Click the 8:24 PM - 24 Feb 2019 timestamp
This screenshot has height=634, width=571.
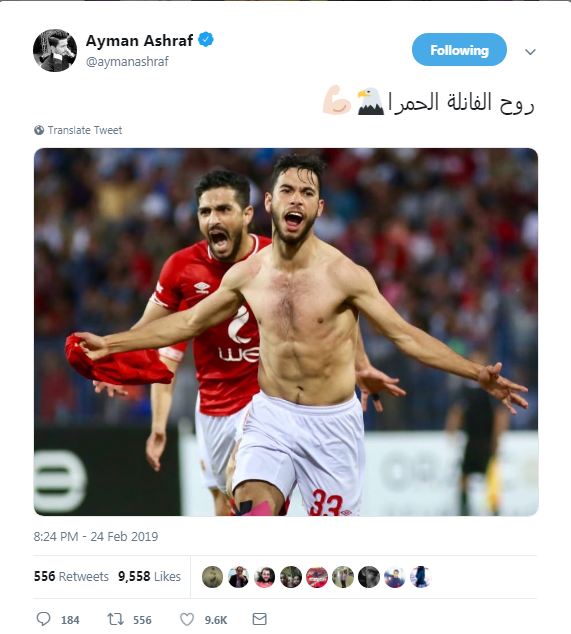[96, 537]
